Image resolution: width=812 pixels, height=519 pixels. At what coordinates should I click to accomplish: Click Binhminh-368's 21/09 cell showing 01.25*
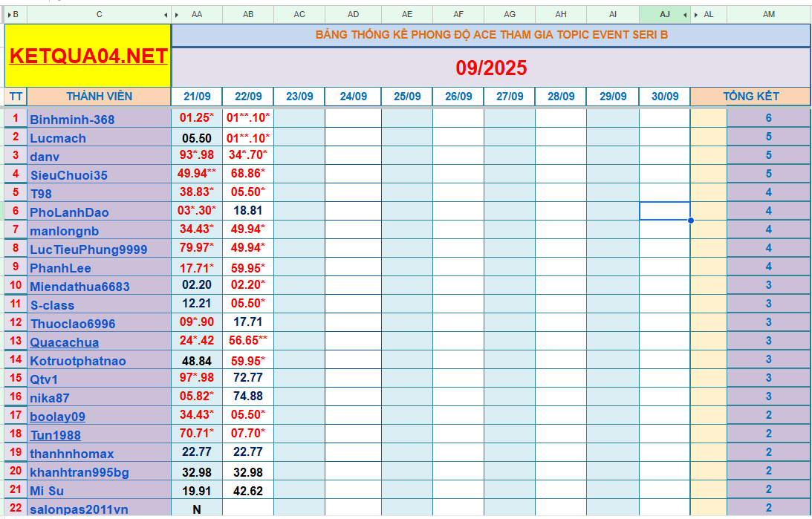pos(196,117)
